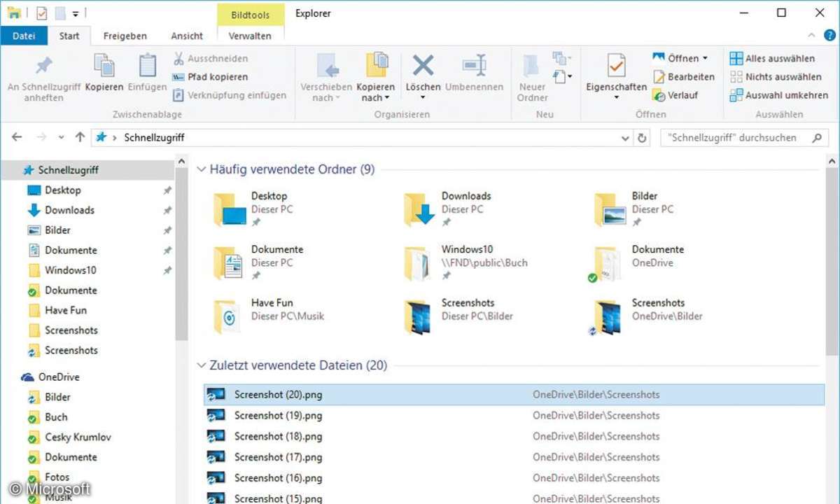
Task: Click Verknüpfung einfügen in ribbon
Action: click(230, 95)
